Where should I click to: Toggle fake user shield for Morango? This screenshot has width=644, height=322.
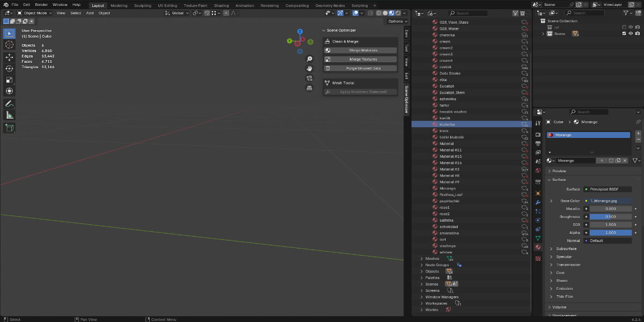click(x=611, y=160)
